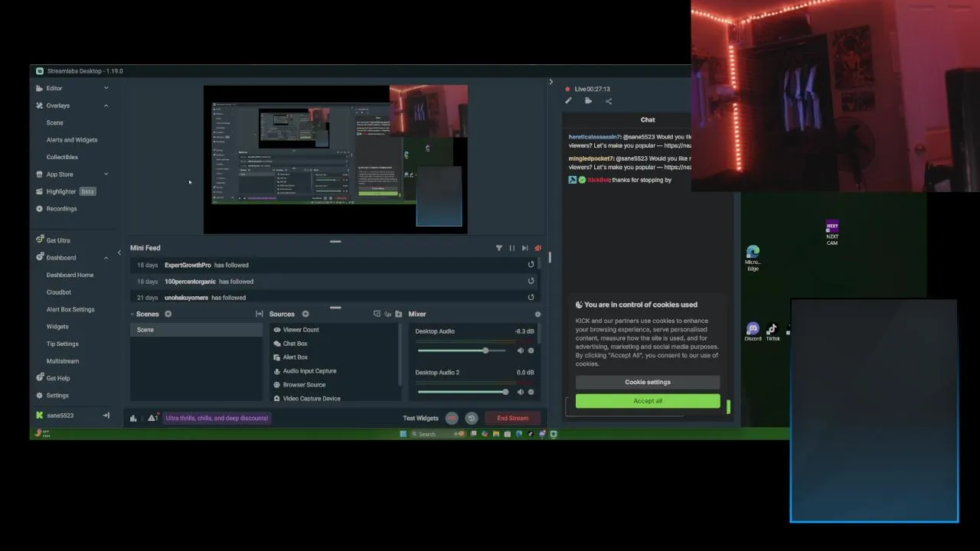Image resolution: width=980 pixels, height=551 pixels.
Task: Mute Desktop Audio 2 speaker icon
Action: [520, 392]
